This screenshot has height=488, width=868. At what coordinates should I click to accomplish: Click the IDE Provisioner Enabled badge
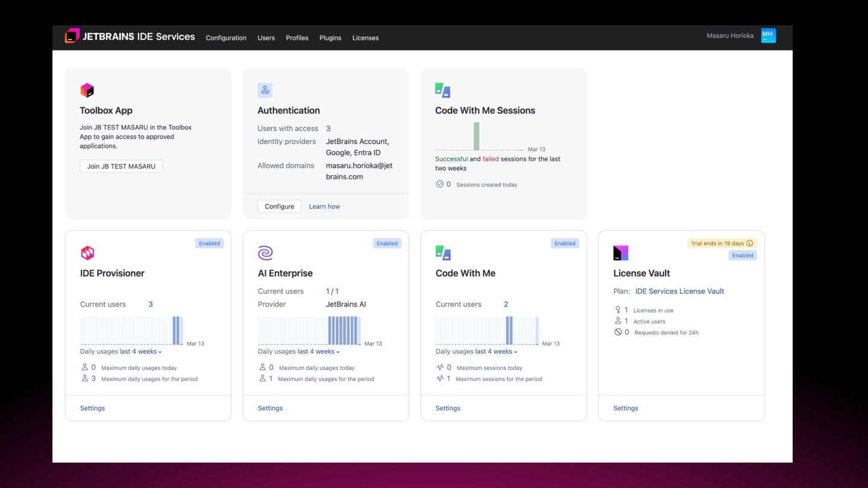point(209,243)
